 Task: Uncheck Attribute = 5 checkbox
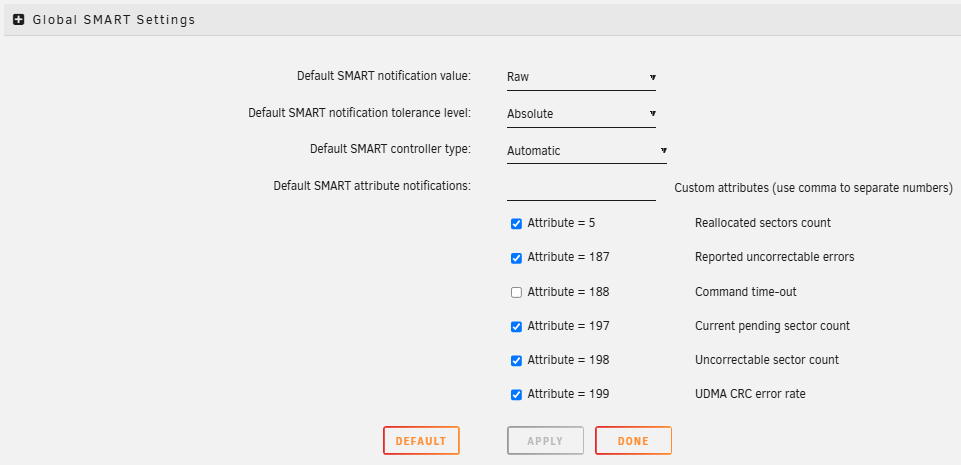pos(517,224)
